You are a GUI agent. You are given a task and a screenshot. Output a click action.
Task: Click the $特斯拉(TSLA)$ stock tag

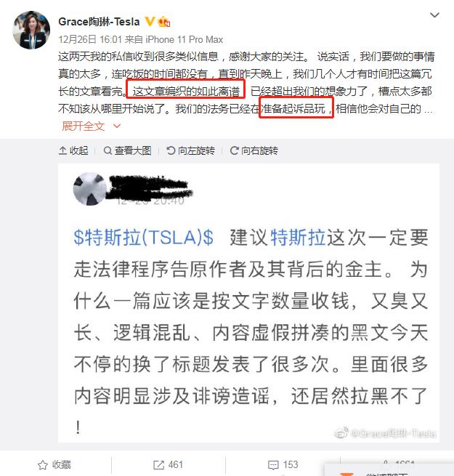(x=144, y=237)
